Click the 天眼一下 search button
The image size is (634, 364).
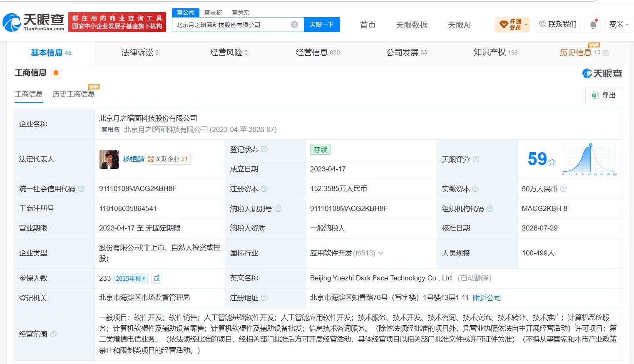[322, 25]
